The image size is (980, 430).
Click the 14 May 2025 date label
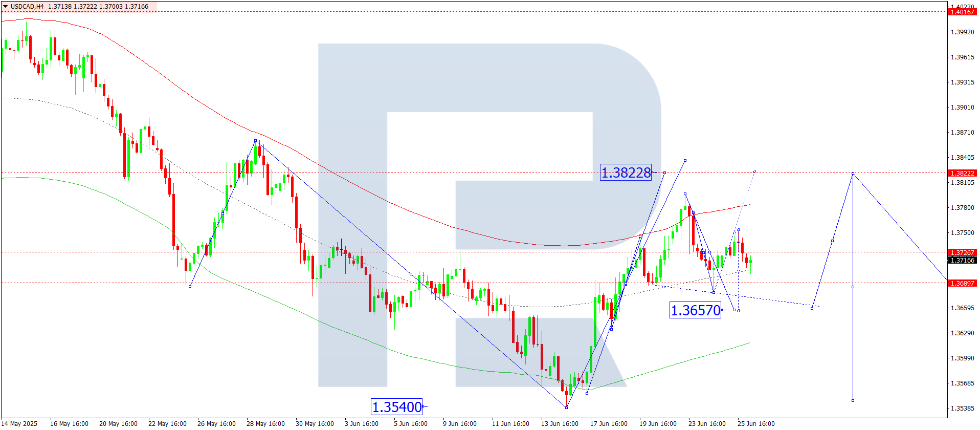coord(19,423)
